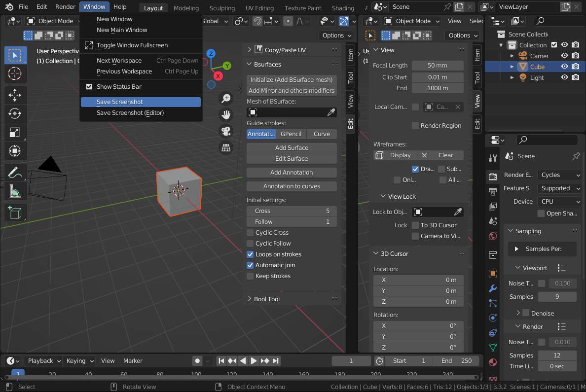Disable the Loops on strokes checkbox
Image resolution: width=586 pixels, height=392 pixels.
click(251, 254)
